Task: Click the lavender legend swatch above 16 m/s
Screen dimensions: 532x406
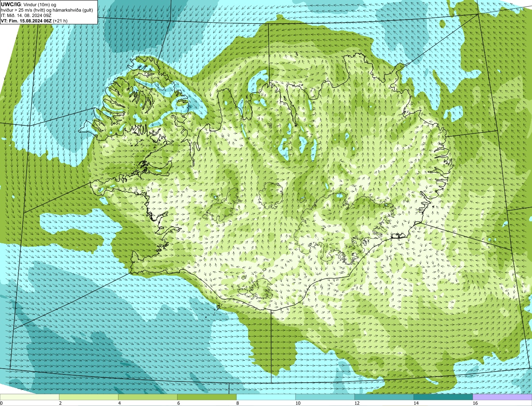Action: [x=502, y=397]
